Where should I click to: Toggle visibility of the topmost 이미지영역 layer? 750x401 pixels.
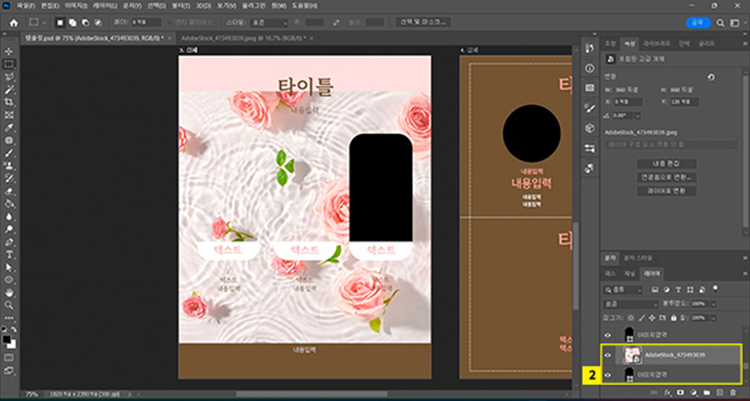[608, 334]
